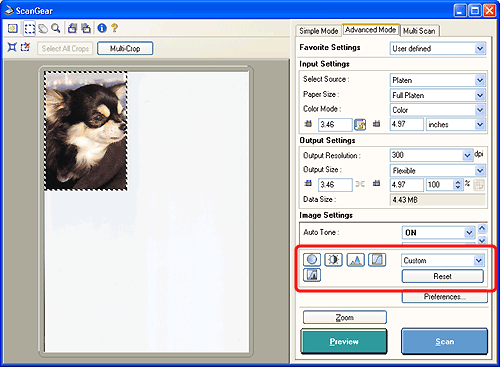Screen dimensions: 500x367
Task: Select the magnifier Zoom tool in toolbar
Action: tap(56, 28)
